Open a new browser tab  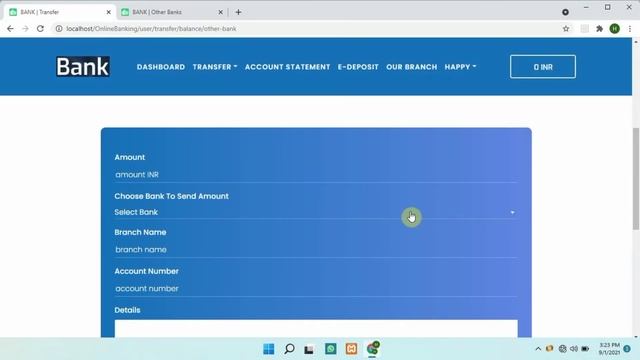click(x=238, y=12)
